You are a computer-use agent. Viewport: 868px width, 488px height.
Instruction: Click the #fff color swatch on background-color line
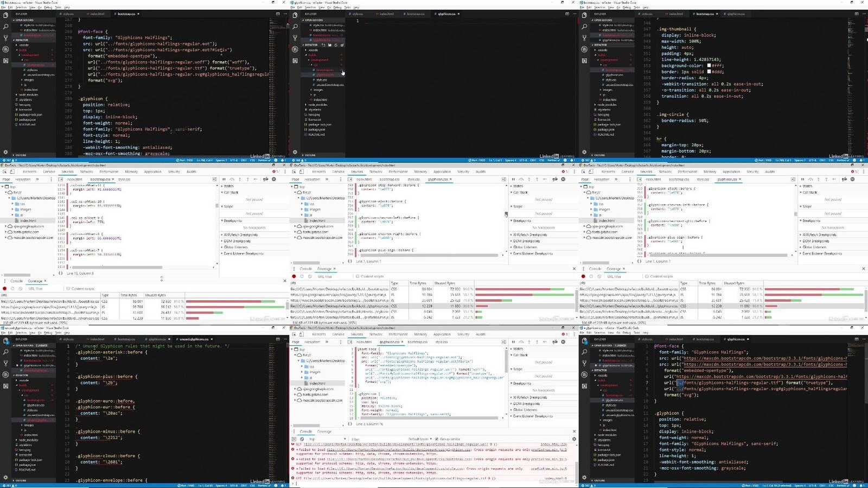[x=709, y=66]
